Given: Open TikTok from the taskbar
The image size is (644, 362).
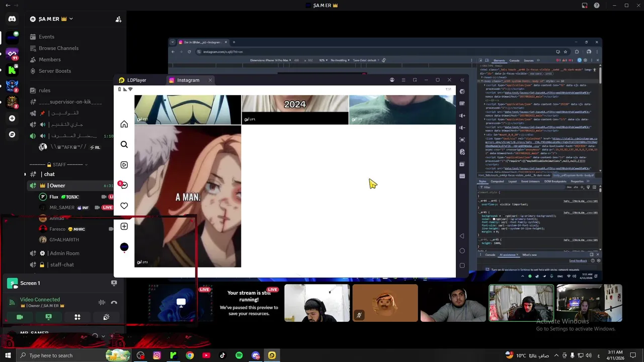Looking at the screenshot, I should tap(222, 355).
